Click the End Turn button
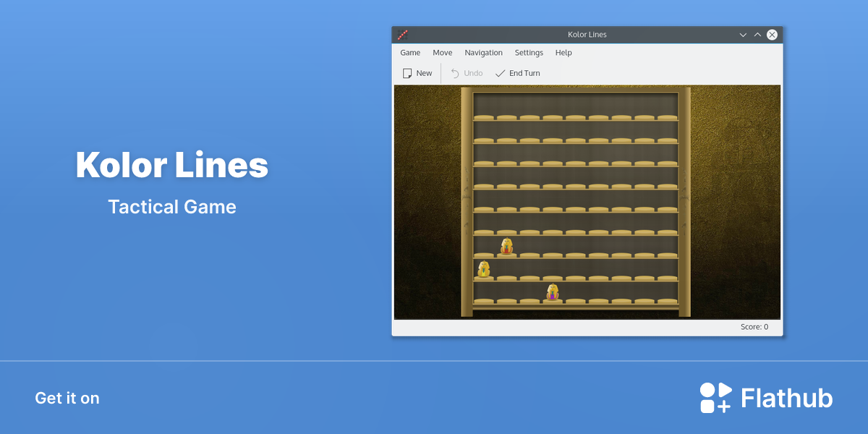This screenshot has width=868, height=434. 518,73
